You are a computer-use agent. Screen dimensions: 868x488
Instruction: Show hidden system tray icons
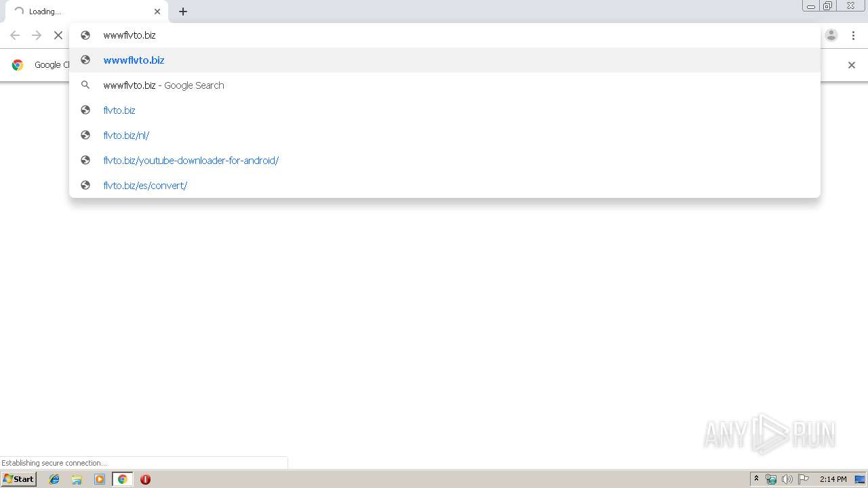756,479
